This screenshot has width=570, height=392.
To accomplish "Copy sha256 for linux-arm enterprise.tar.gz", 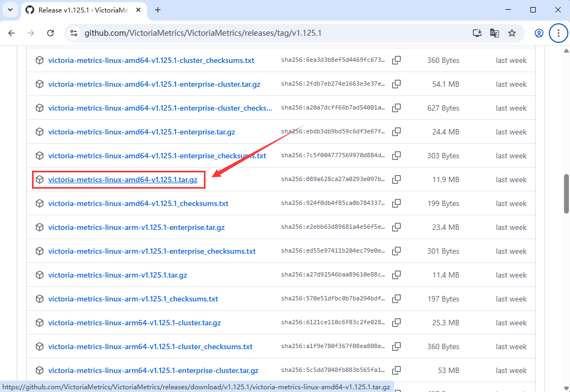I will point(396,227).
